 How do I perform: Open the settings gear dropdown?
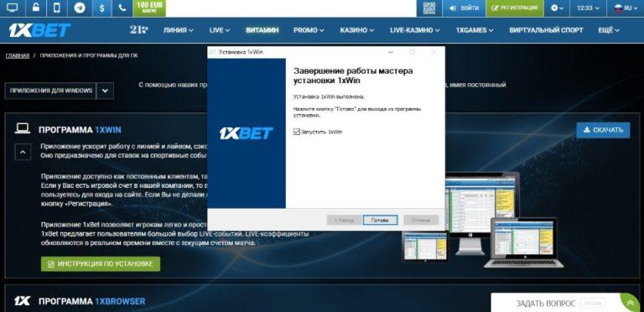coord(557,8)
